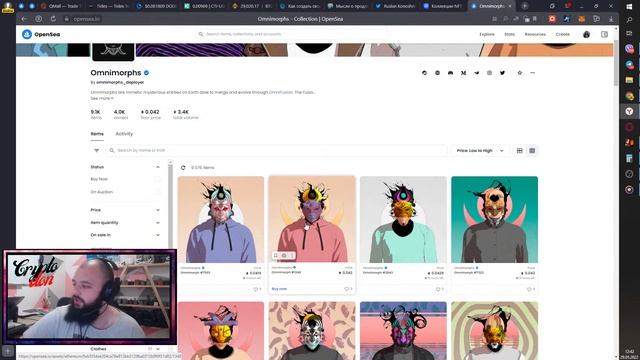640x360 pixels.
Task: Click browser back arrow
Action: point(24,19)
